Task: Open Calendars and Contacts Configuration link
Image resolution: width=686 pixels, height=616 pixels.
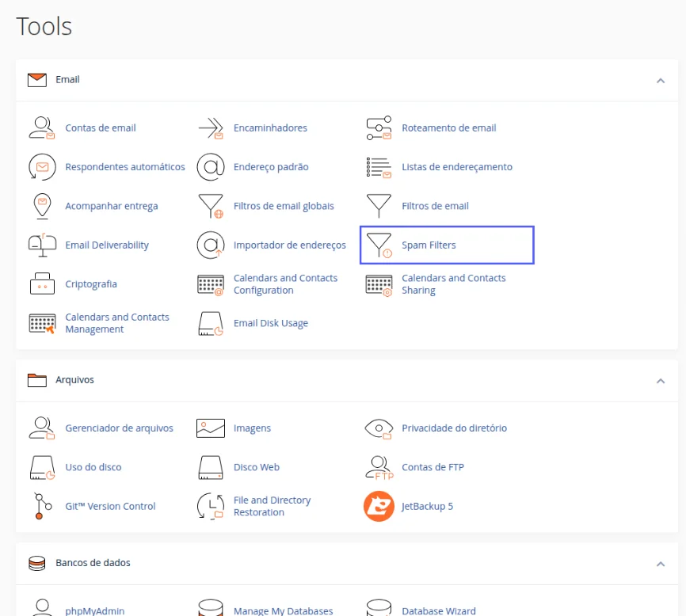Action: click(x=285, y=284)
